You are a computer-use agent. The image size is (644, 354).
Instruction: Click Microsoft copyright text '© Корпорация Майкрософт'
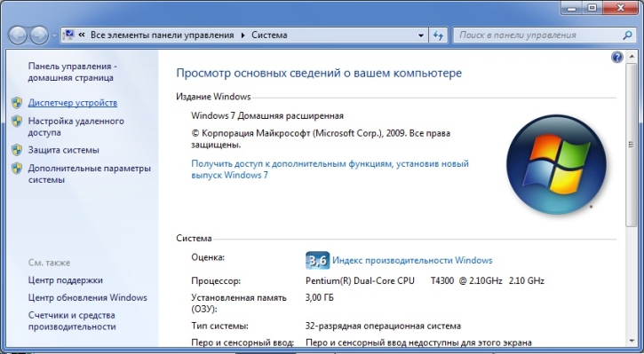(321, 139)
